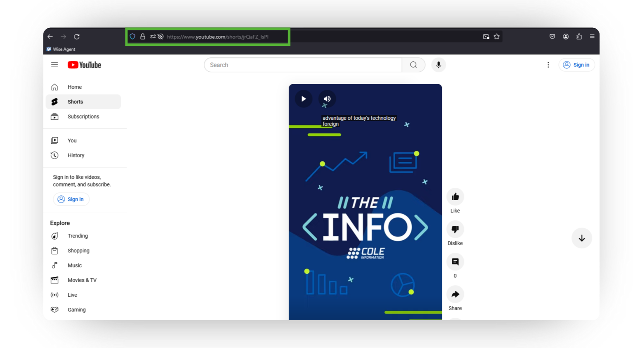The width and height of the screenshot is (644, 348).
Task: Click the 'advantage of today's technology' caption
Action: pyautogui.click(x=359, y=118)
